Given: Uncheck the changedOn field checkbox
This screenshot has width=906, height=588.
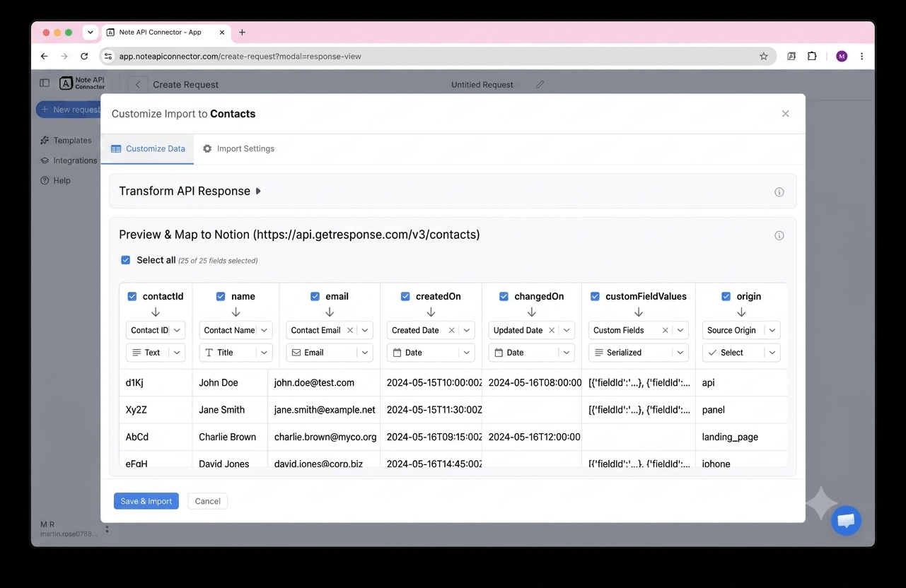Looking at the screenshot, I should pos(504,296).
